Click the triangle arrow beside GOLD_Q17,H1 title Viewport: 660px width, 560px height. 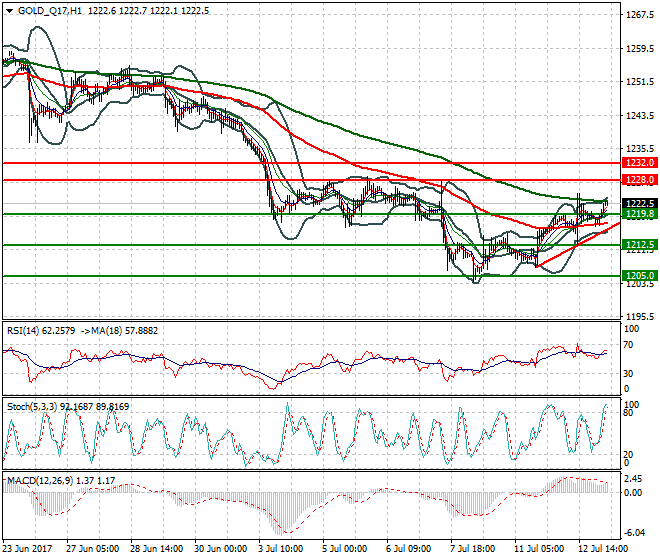tap(10, 11)
